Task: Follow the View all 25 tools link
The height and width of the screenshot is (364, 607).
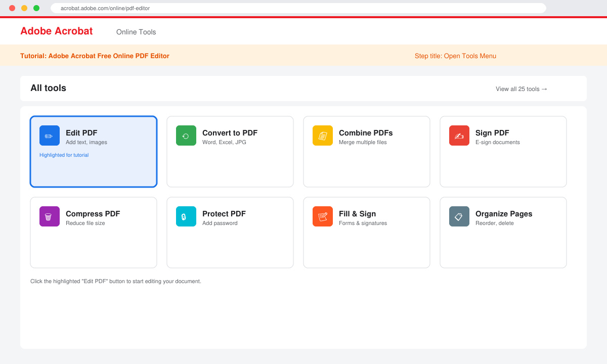Action: tap(522, 89)
